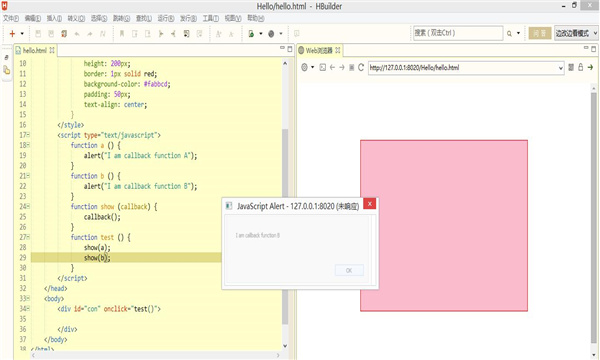Open the File menu (文件)

click(11, 18)
